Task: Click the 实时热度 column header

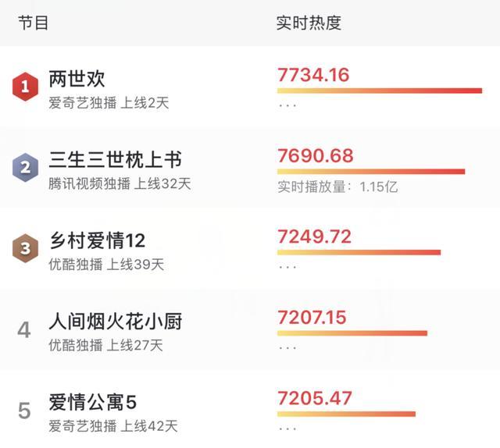Action: 309,23
